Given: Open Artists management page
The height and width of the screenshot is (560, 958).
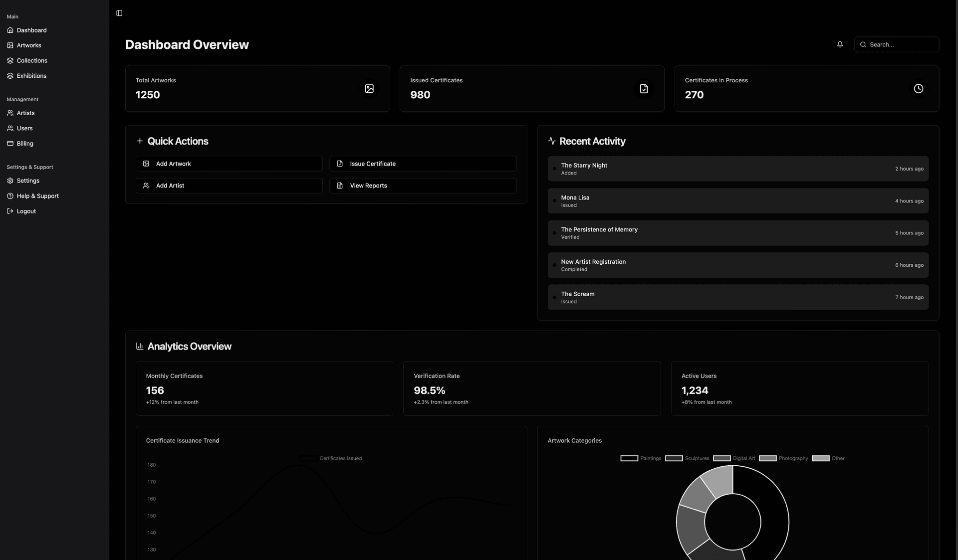Looking at the screenshot, I should pyautogui.click(x=25, y=113).
